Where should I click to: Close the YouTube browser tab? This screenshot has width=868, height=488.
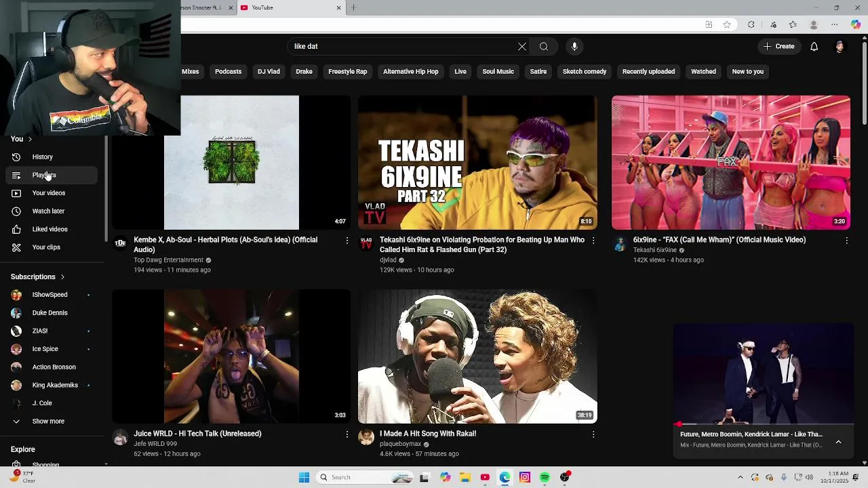click(339, 8)
